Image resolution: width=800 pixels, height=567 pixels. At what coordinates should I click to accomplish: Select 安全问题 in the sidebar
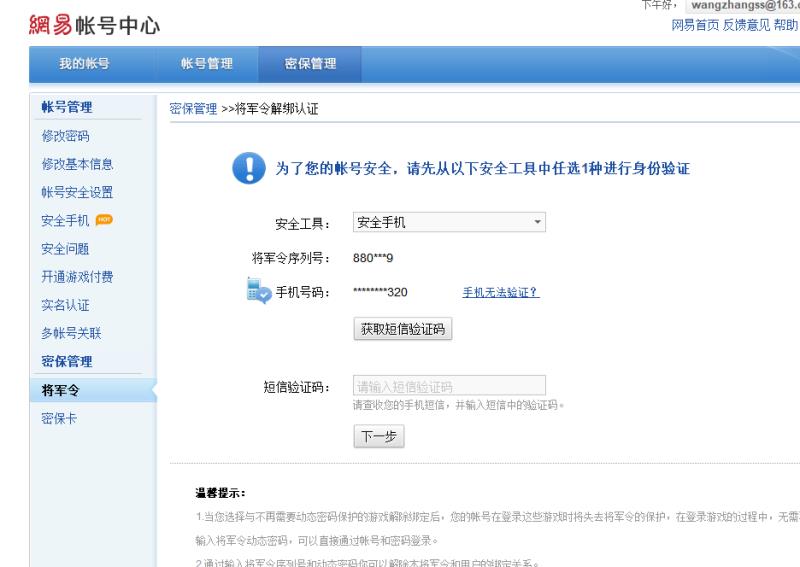65,248
